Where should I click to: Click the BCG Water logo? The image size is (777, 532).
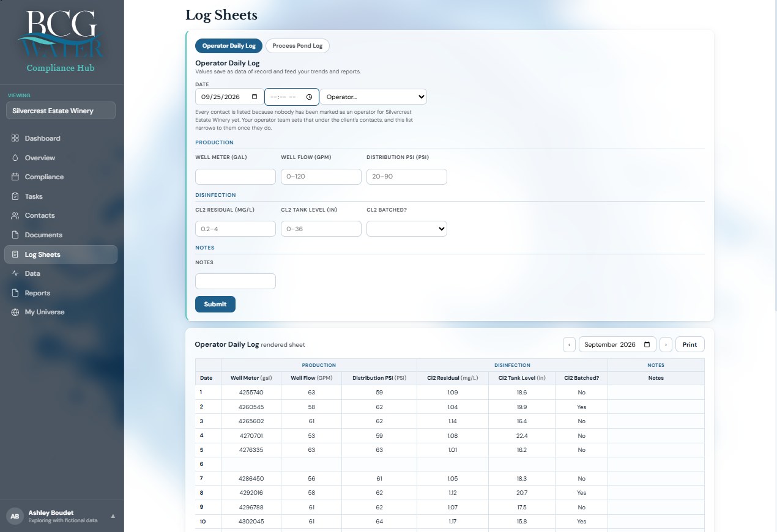point(61,34)
